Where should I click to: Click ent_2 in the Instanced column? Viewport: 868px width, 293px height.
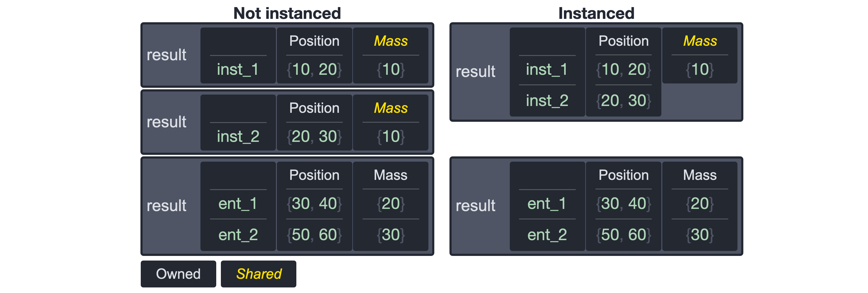click(547, 235)
